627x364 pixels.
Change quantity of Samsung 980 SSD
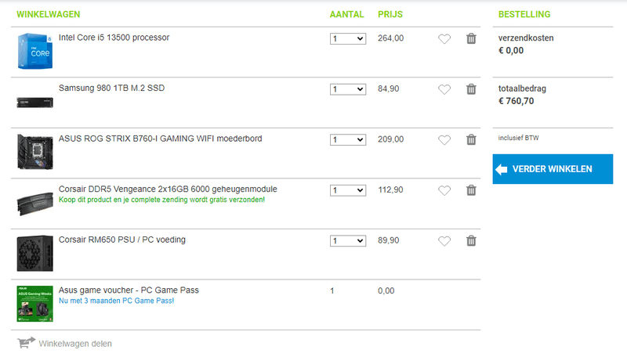(348, 89)
